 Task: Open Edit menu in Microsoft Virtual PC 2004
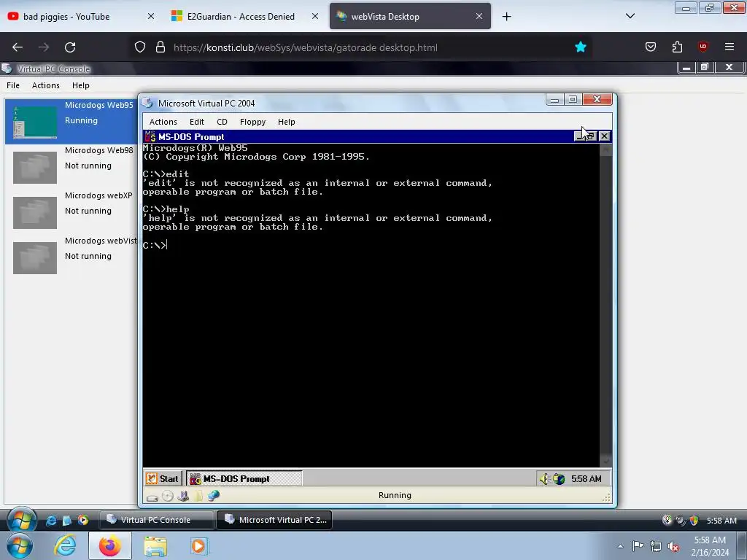[197, 122]
